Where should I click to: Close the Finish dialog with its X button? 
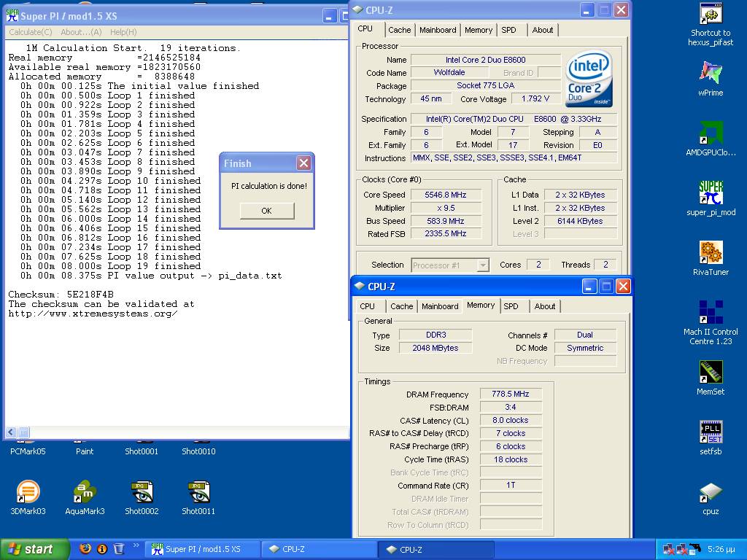point(303,163)
